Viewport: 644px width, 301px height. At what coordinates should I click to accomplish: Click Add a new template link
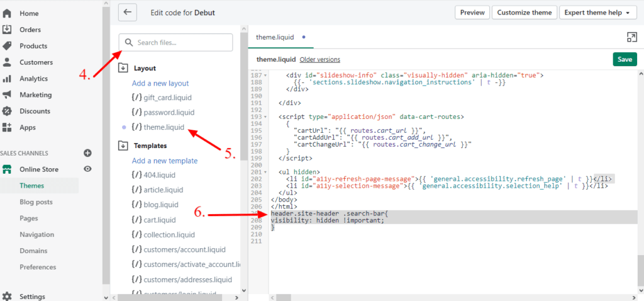pos(165,161)
